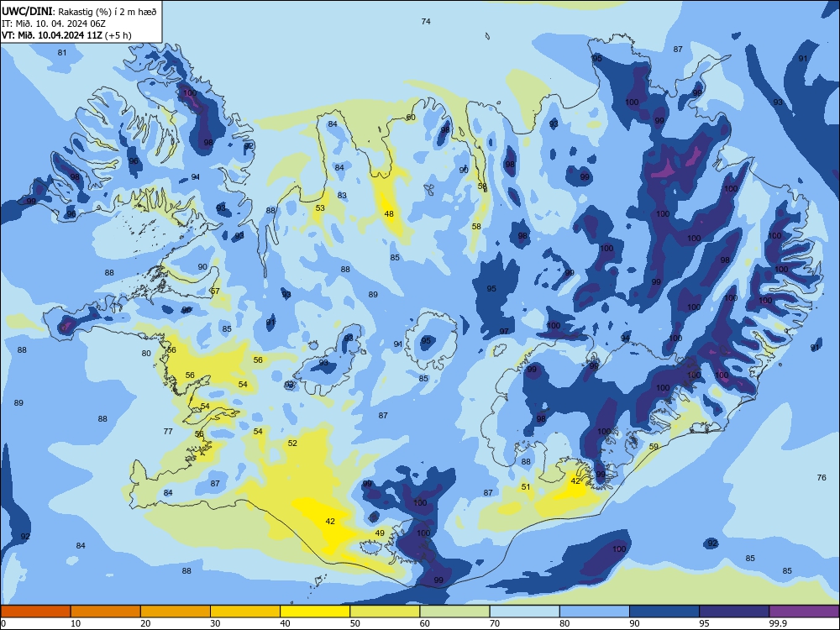840x630 pixels.
Task: Click the 'VT: Mið. 10.04.2024 11Z (+5 h)' line
Action: (66, 35)
